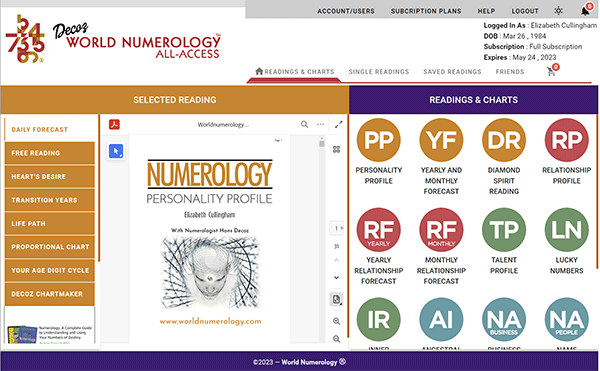The height and width of the screenshot is (371, 600).
Task: Open the Yearly Relationship Forecast RF icon
Action: point(378,230)
